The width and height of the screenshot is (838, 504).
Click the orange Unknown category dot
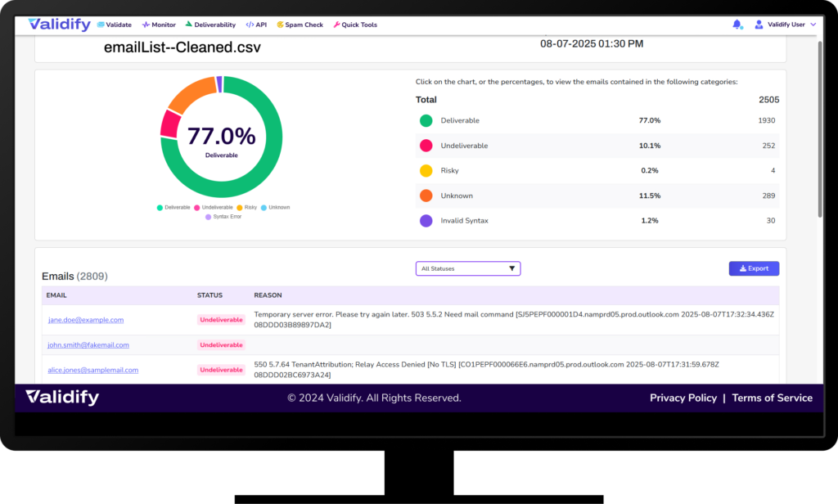[426, 196]
